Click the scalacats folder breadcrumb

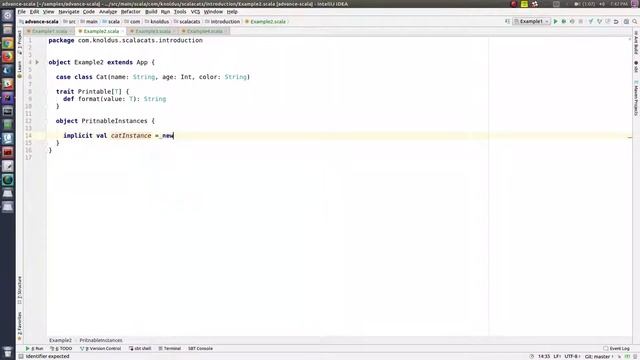pos(187,22)
